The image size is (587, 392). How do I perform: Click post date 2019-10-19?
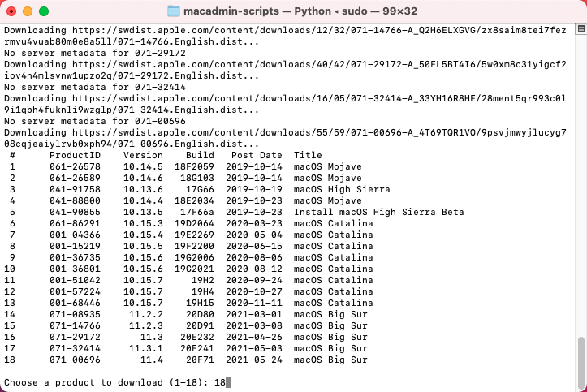pos(254,189)
